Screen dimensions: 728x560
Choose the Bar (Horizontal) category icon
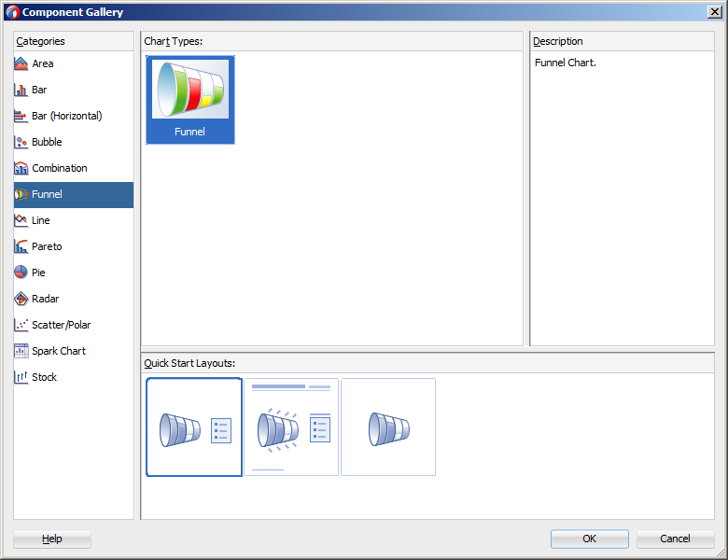(21, 116)
